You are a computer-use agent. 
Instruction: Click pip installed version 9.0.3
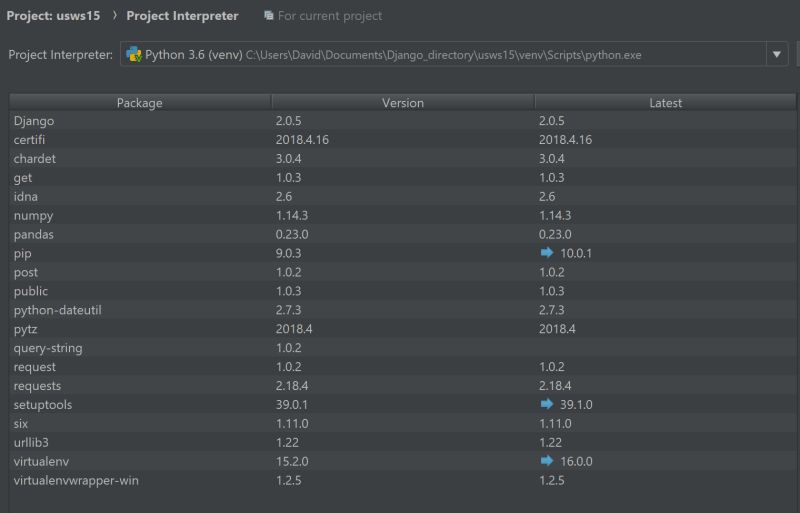point(288,253)
